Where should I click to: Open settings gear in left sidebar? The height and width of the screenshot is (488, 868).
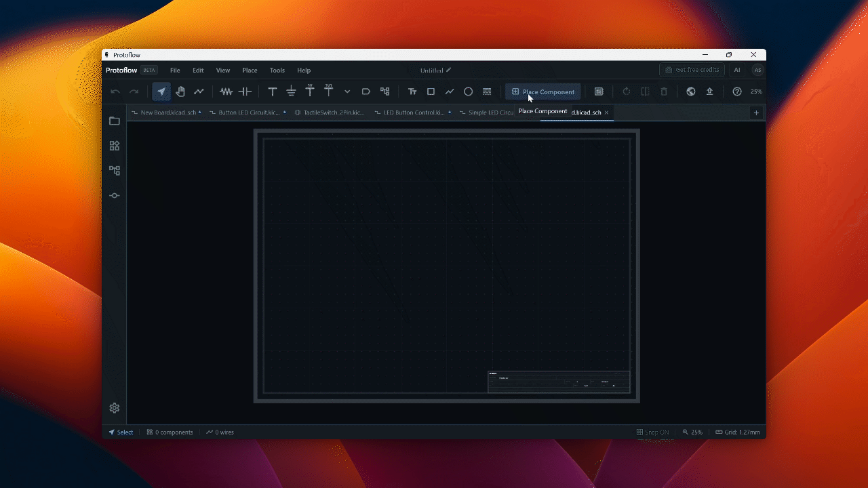pyautogui.click(x=115, y=408)
